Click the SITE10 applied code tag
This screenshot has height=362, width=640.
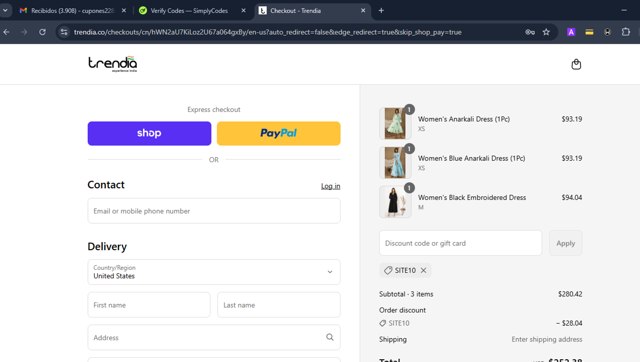coord(405,270)
